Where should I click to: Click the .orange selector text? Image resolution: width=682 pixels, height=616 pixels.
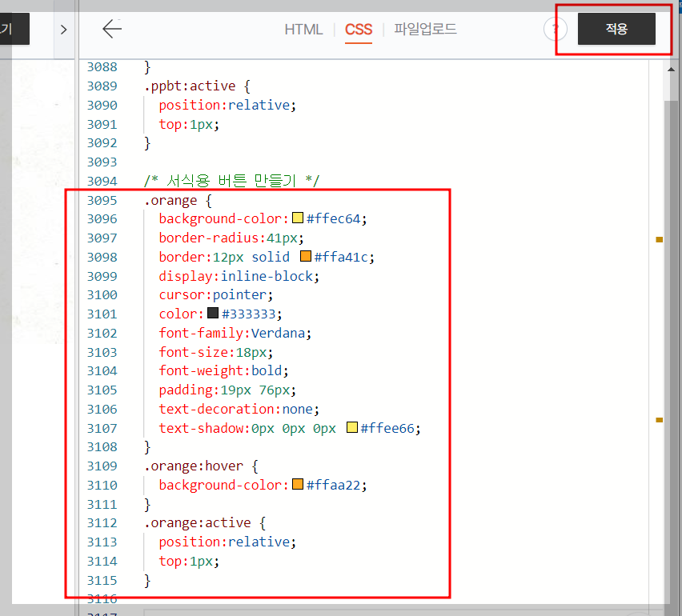[170, 201]
